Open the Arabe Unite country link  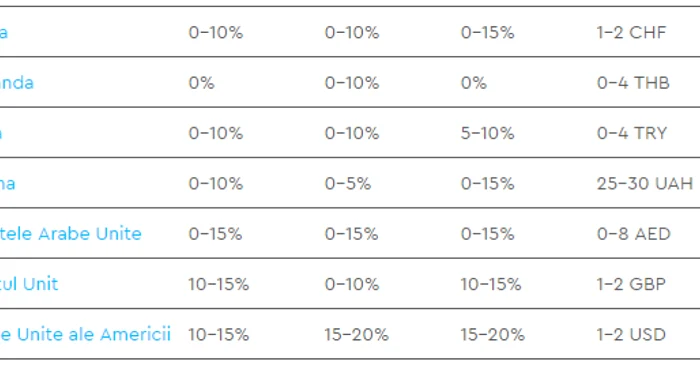(71, 234)
